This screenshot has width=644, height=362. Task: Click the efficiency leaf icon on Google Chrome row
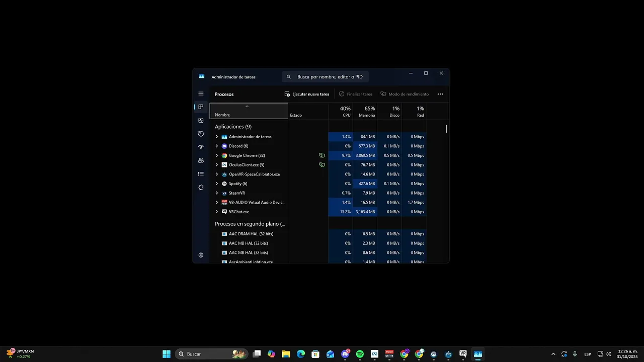point(322,155)
